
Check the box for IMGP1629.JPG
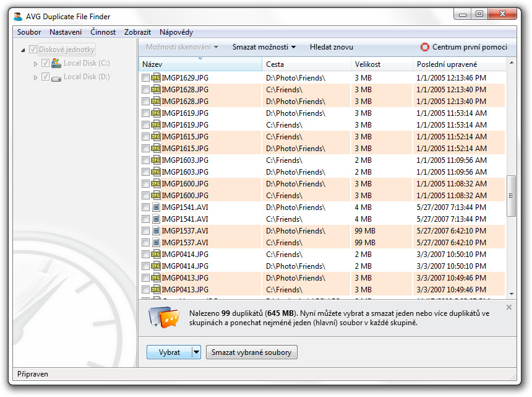coord(145,78)
